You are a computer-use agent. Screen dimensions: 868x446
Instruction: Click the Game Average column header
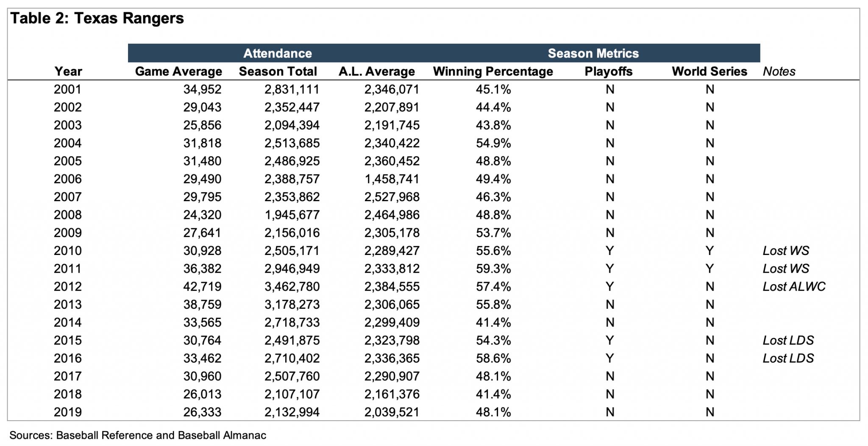pyautogui.click(x=178, y=72)
